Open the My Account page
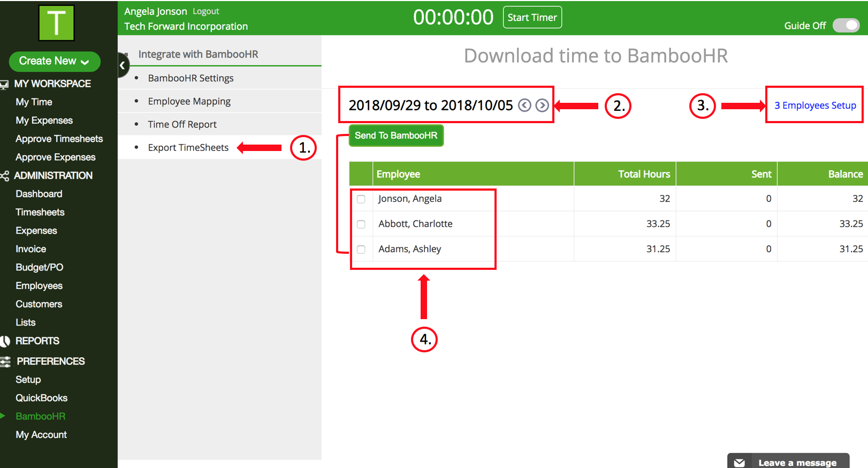This screenshot has width=868, height=468. tap(41, 435)
